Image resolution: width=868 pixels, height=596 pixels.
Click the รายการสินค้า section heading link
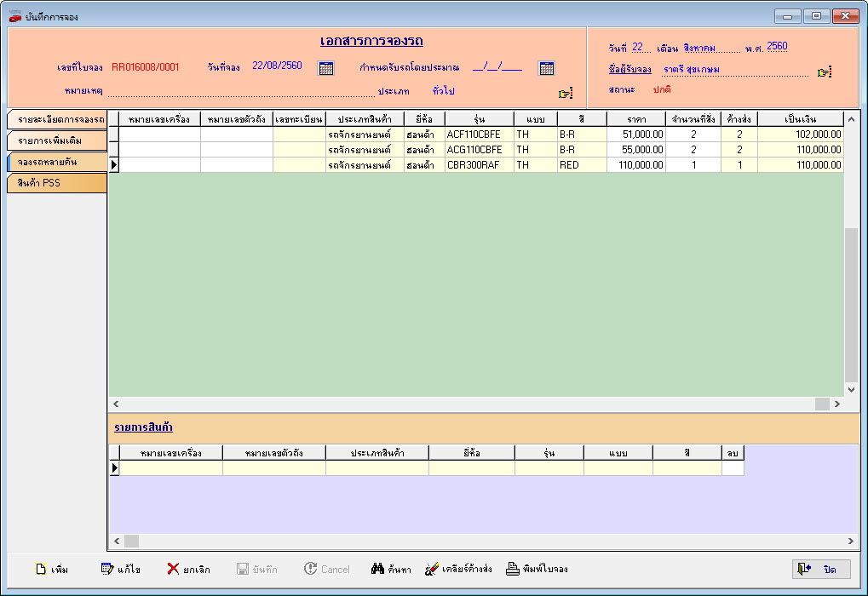tap(143, 427)
